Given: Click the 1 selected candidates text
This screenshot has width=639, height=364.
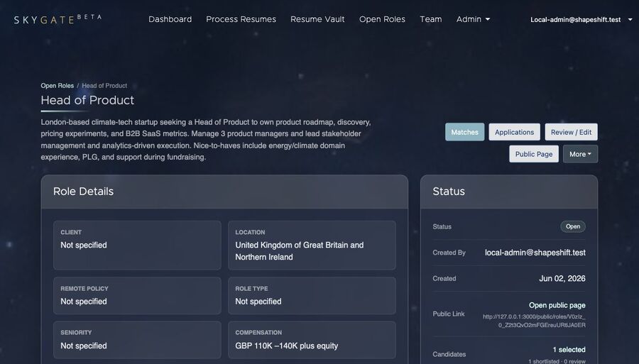Looking at the screenshot, I should 569,350.
